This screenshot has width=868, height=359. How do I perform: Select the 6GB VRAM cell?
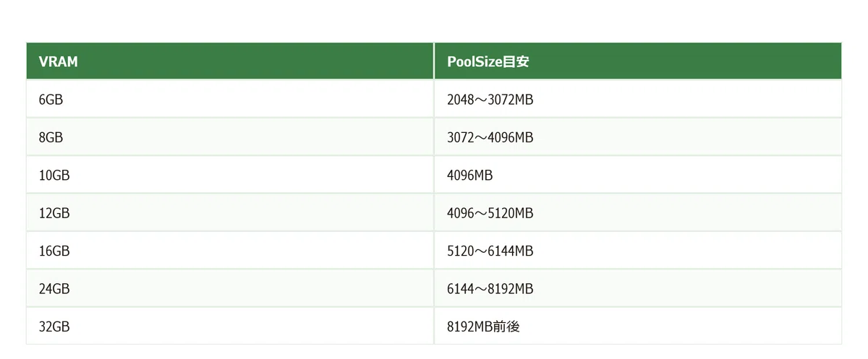click(230, 100)
